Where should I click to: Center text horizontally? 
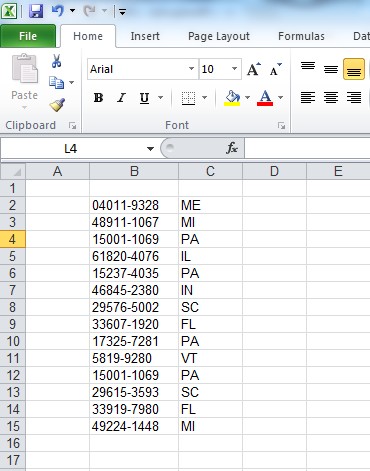pos(331,98)
